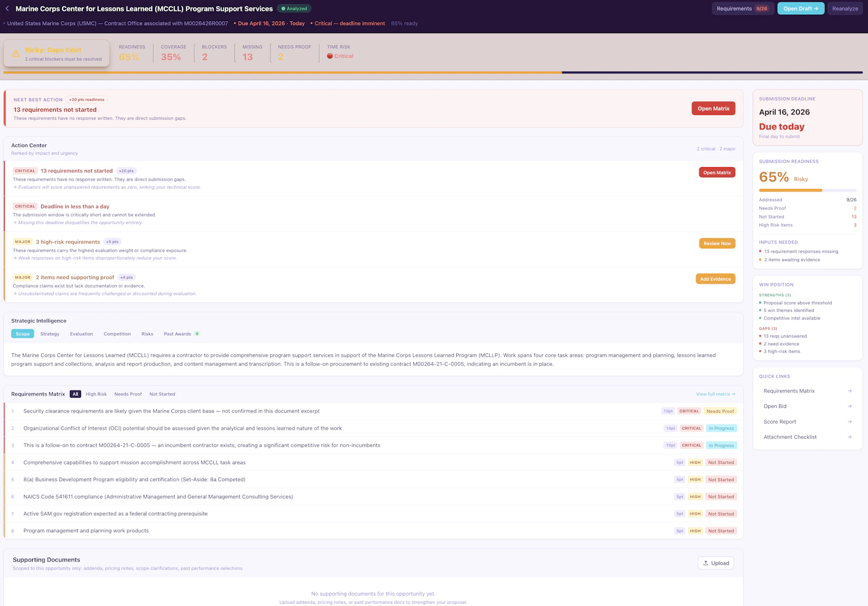Open the Comprehensive capabilities requirement row

[373, 462]
